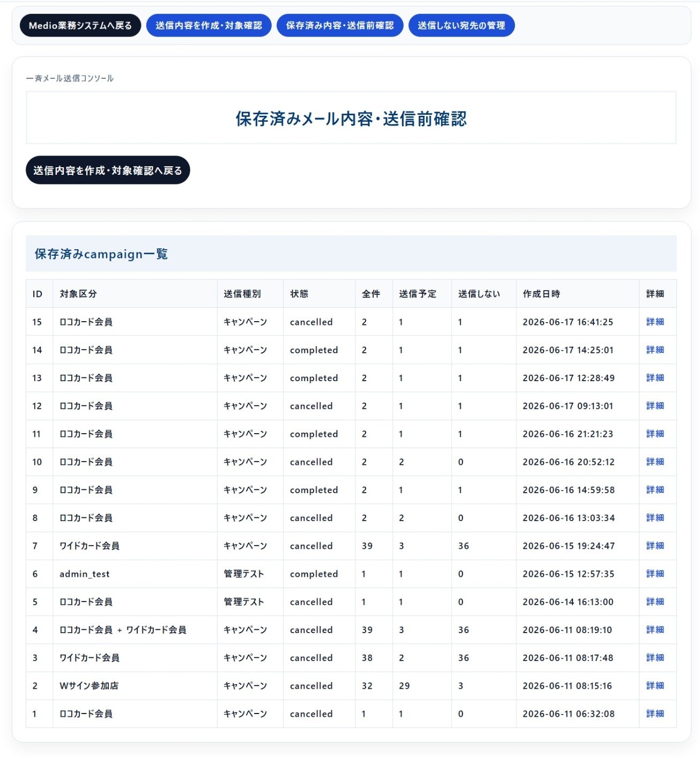Click timestamp 2026-06-14 16:13:00
700x758 pixels.
(568, 601)
